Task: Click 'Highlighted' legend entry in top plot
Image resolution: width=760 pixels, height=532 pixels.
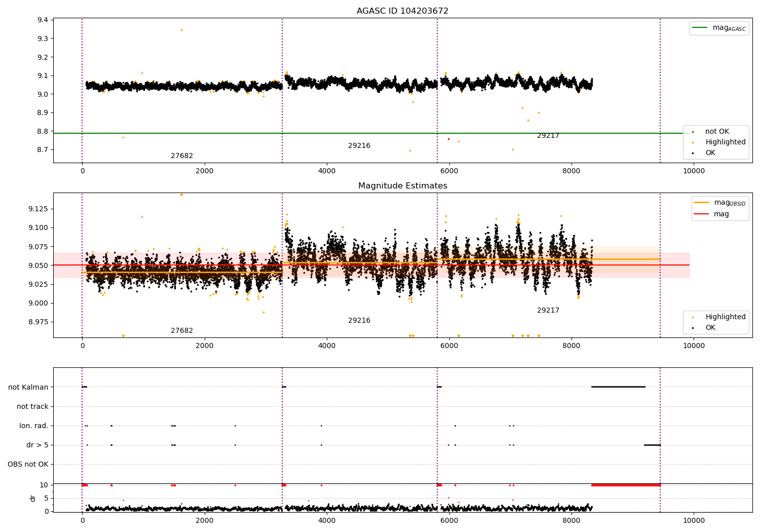Action: coord(726,142)
